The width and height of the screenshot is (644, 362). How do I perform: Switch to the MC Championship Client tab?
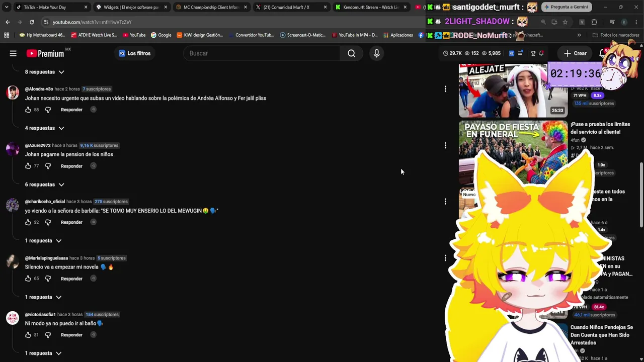(211, 7)
